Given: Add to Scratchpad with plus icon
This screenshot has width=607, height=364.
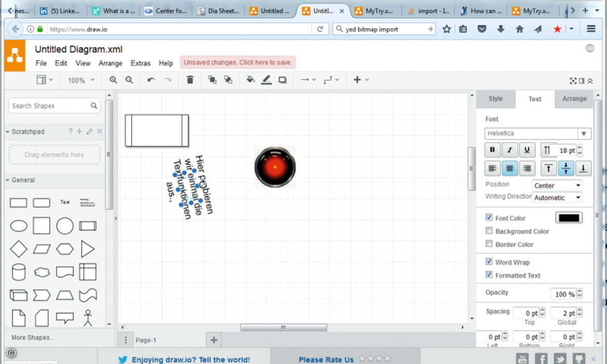Looking at the screenshot, I should click(79, 131).
